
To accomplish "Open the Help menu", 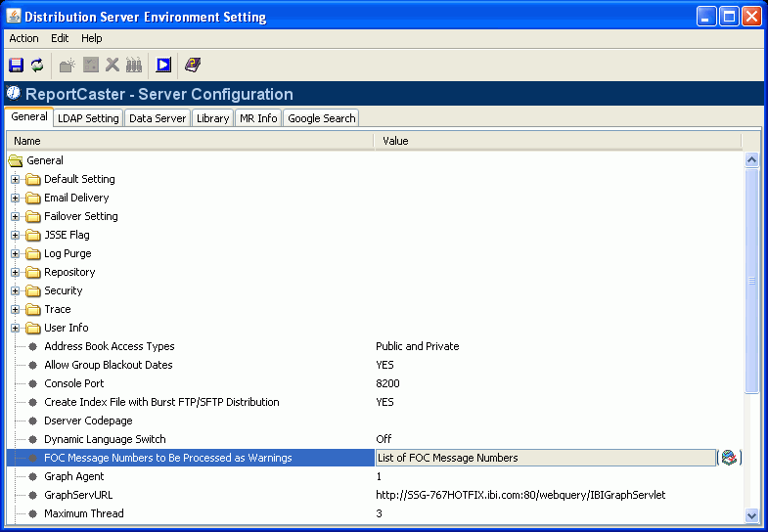I will point(92,38).
